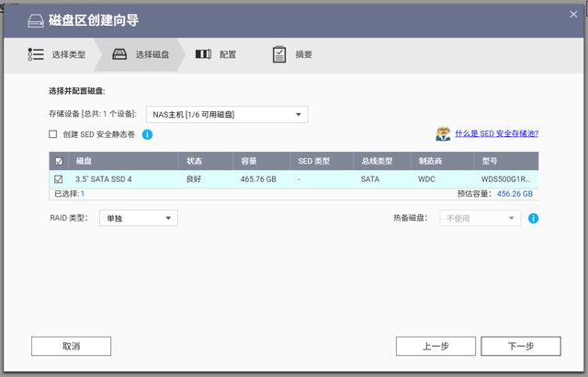Click the WDS500G1R... model cell
This screenshot has width=588, height=377.
click(x=506, y=179)
